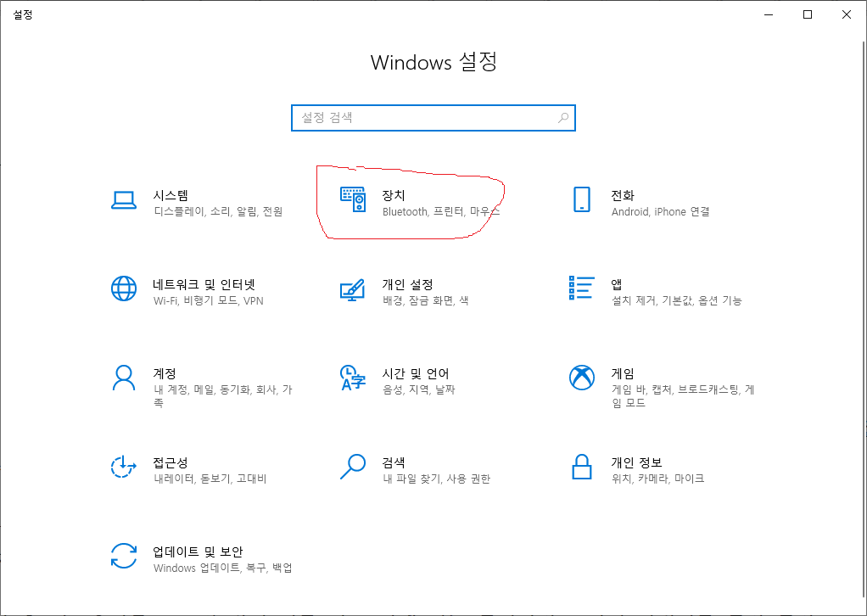Click the 앱 list icon

point(582,288)
